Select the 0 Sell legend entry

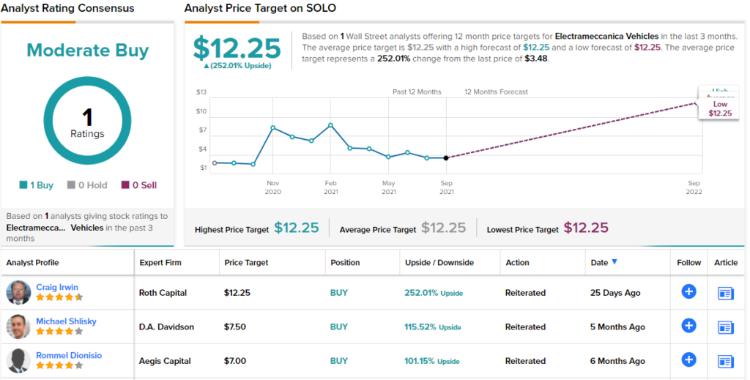(x=139, y=185)
